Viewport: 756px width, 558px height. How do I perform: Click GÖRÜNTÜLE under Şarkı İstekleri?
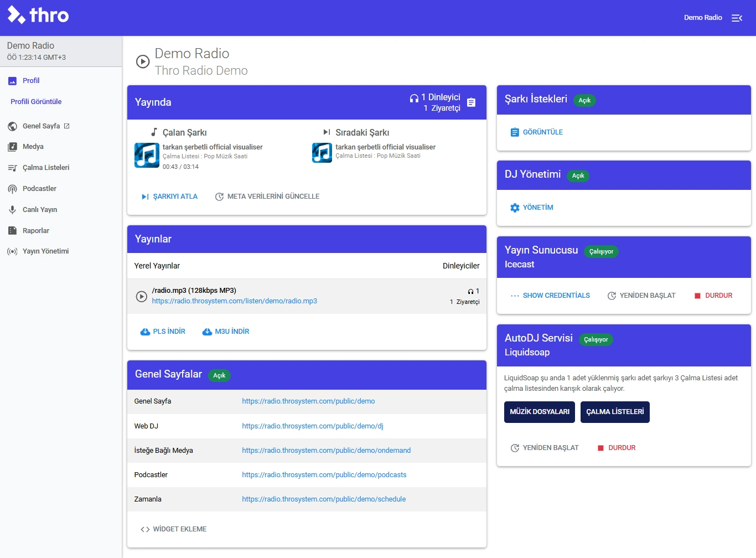tap(536, 132)
